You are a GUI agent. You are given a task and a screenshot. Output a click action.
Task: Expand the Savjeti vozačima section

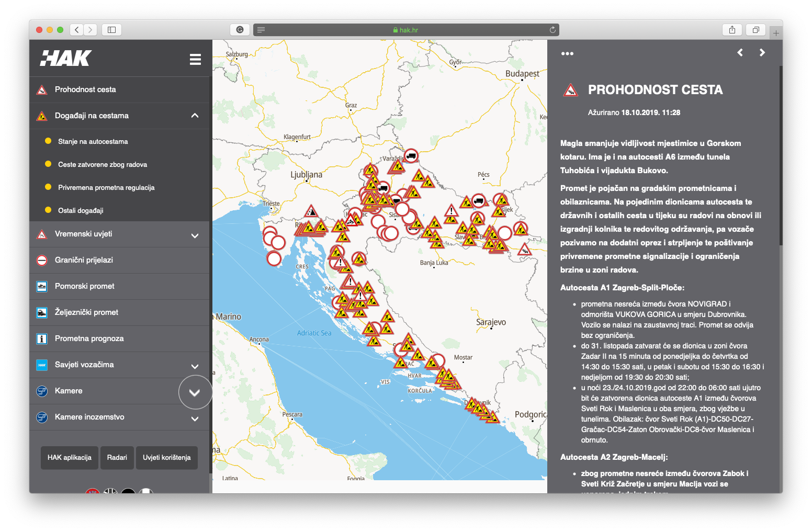[x=195, y=366]
